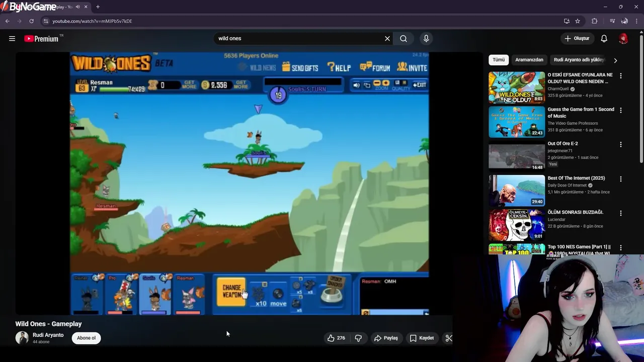Screen dimensions: 644x362
Task: Go back with the browser back arrow
Action: coord(8,21)
